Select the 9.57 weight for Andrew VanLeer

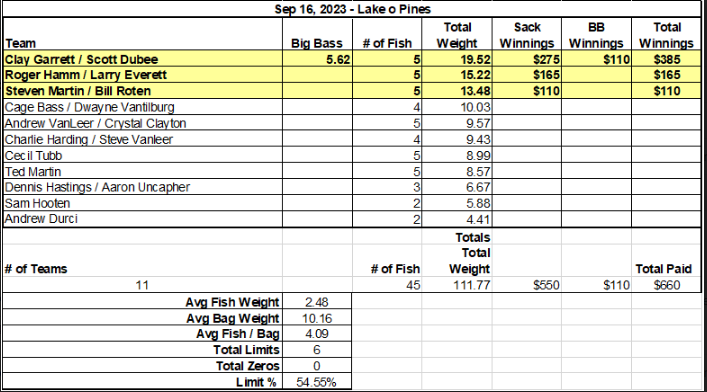[x=457, y=123]
